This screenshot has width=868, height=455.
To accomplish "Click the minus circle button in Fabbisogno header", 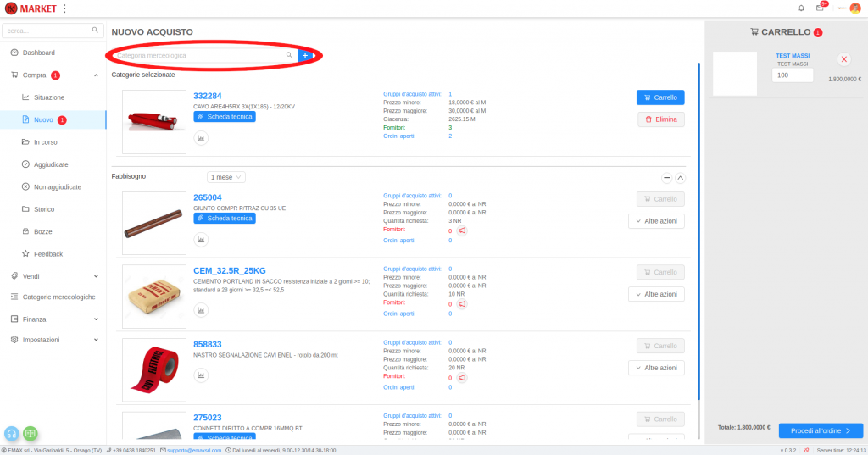I will point(666,178).
